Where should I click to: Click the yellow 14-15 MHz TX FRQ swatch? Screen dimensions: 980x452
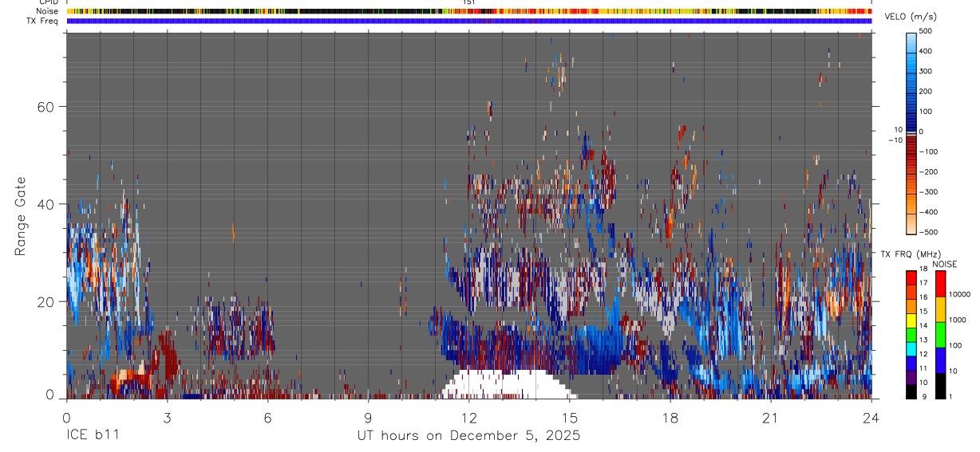click(911, 319)
